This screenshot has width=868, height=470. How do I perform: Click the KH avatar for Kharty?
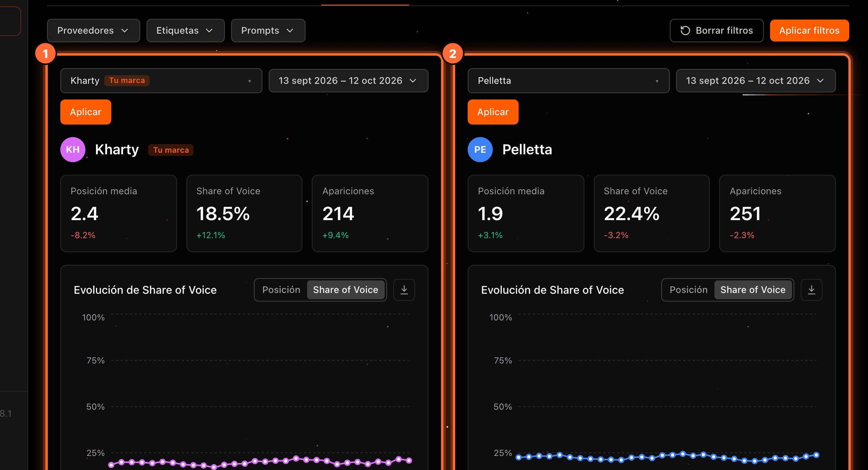point(73,150)
